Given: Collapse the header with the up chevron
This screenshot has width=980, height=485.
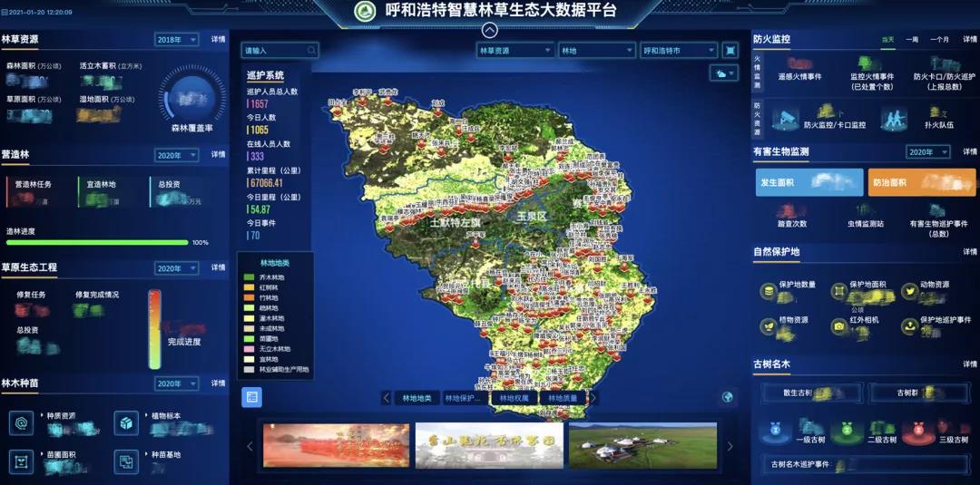Looking at the screenshot, I should pyautogui.click(x=489, y=28).
